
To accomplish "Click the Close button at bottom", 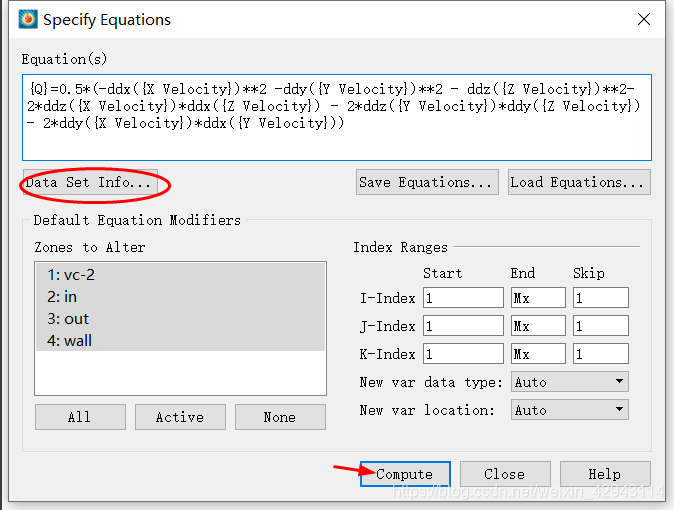I will [505, 474].
